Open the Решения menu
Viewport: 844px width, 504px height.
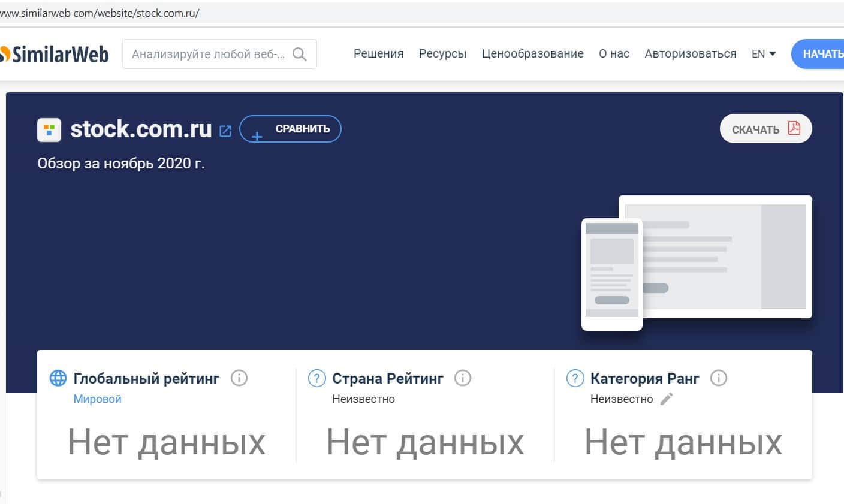378,54
